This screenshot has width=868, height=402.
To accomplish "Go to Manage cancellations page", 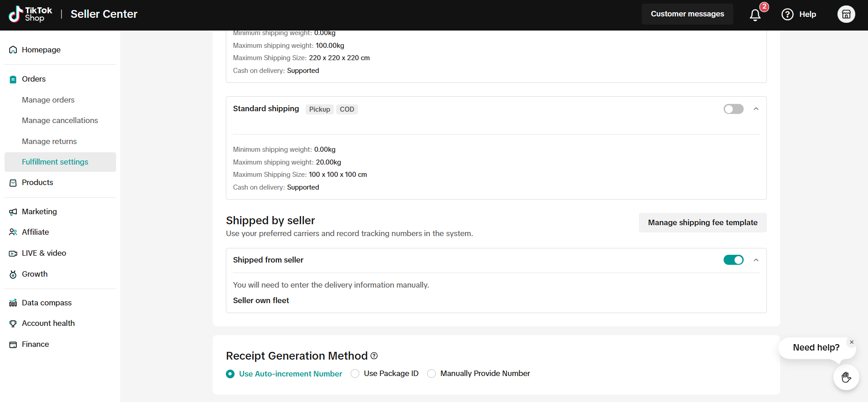I will [x=60, y=120].
